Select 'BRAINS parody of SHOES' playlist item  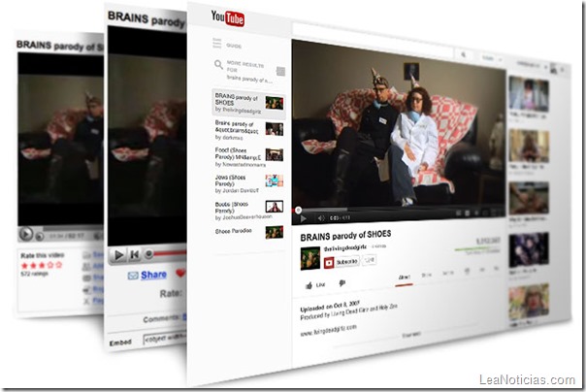[x=248, y=104]
